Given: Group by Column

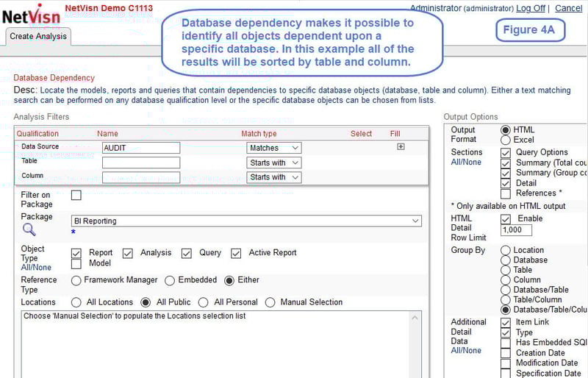Looking at the screenshot, I should click(506, 280).
